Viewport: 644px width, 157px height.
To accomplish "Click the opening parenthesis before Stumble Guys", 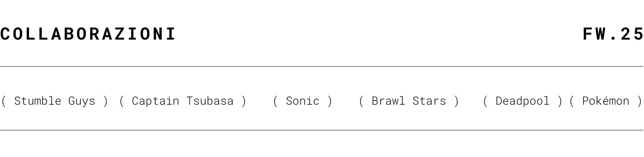I will (x=4, y=101).
